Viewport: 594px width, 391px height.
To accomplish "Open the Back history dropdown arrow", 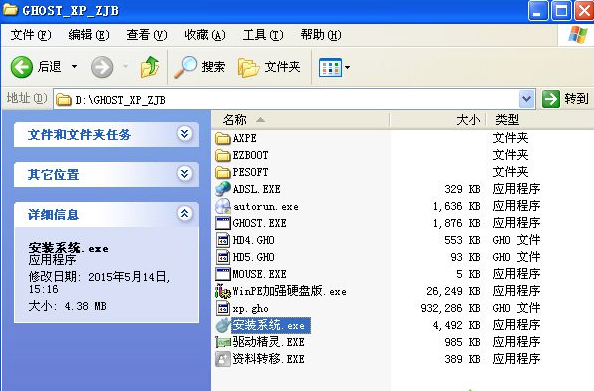I will pyautogui.click(x=75, y=67).
